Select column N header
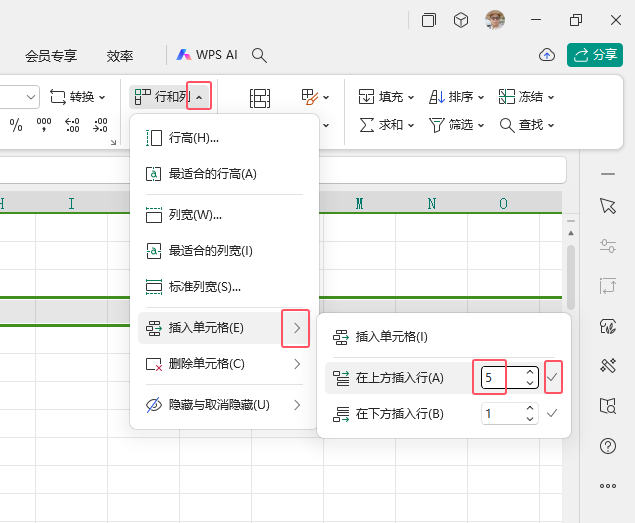The width and height of the screenshot is (635, 523). pos(432,203)
